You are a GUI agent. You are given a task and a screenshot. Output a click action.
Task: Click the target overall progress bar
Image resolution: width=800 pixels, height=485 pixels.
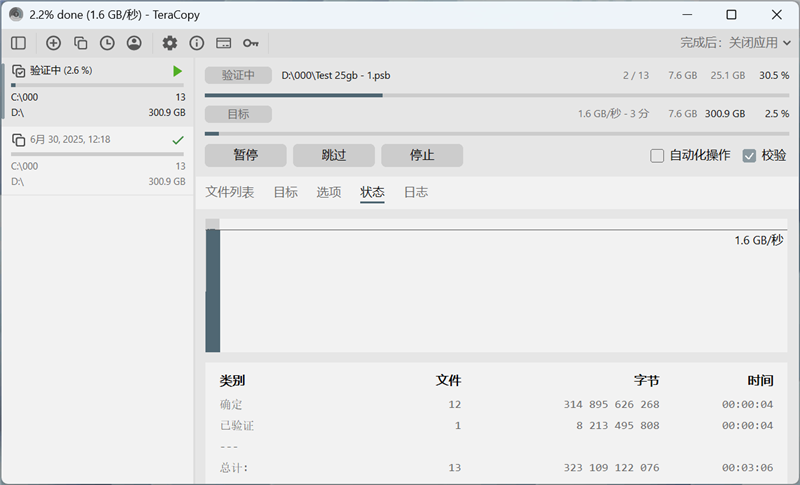point(497,134)
